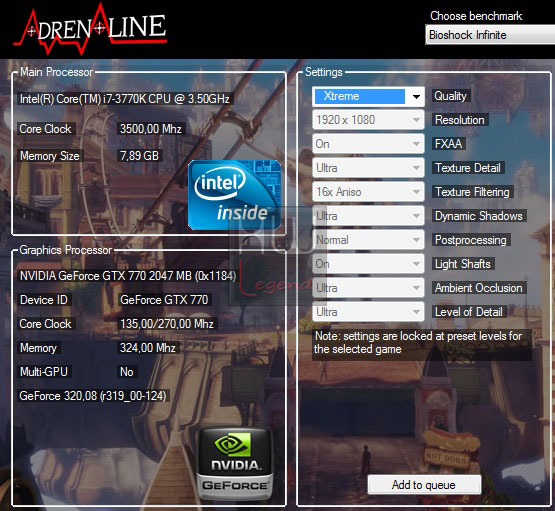Click the Texture Filtering label

tap(473, 192)
